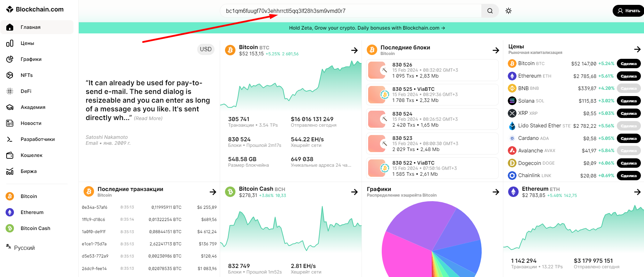Click the BNB coin icon in prices

(x=512, y=88)
